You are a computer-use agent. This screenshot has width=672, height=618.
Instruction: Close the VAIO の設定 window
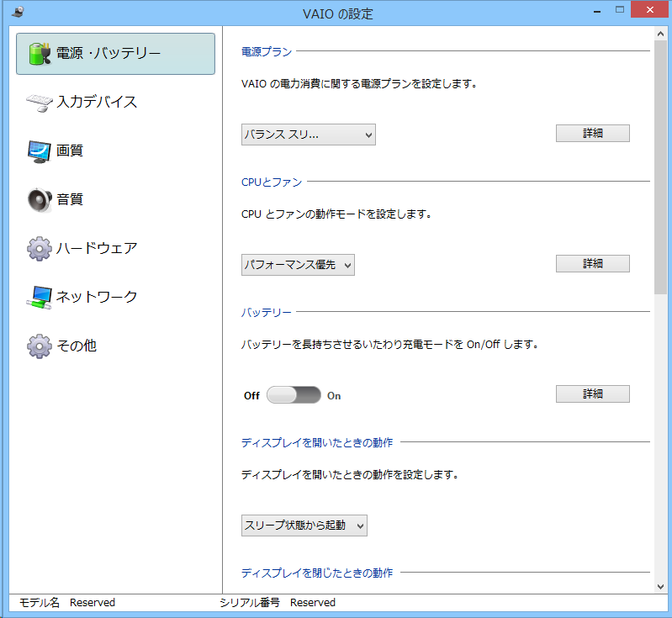click(650, 10)
